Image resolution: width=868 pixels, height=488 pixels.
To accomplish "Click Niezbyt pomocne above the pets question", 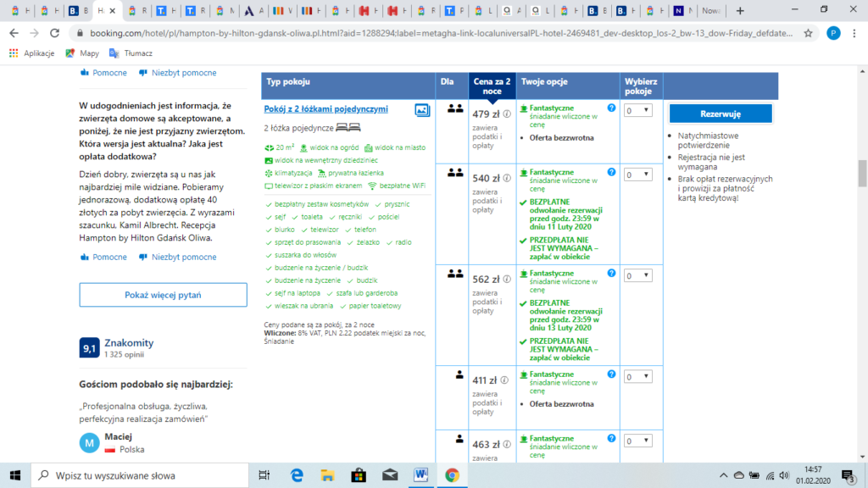I will click(178, 73).
